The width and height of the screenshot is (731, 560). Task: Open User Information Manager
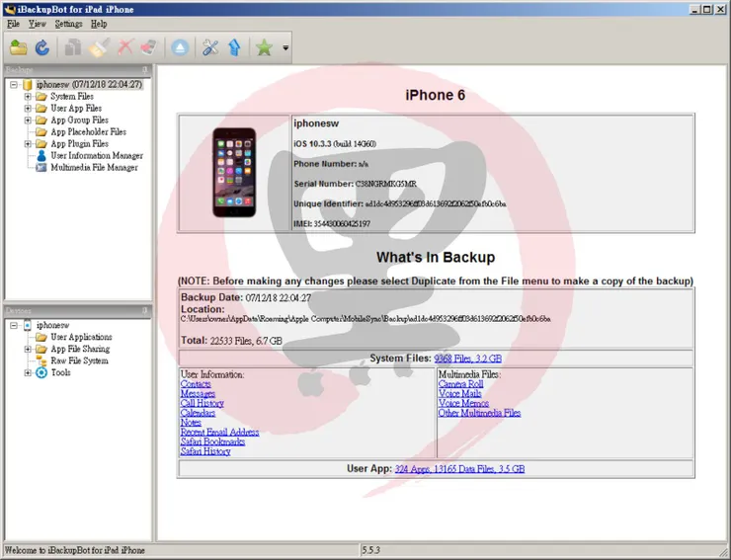[x=97, y=156]
